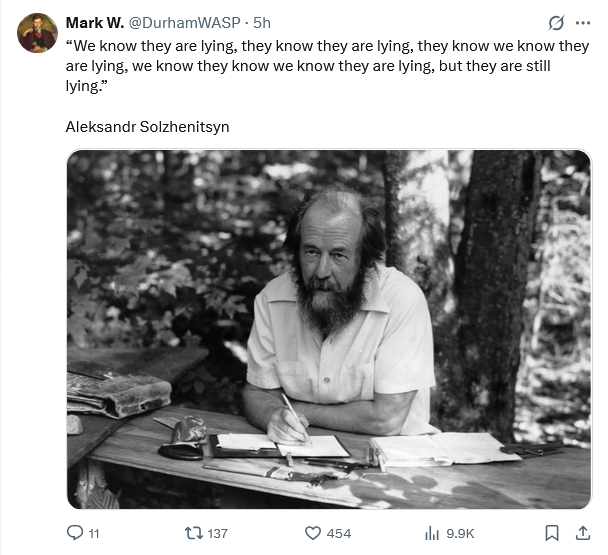Open the three-dot More options menu
608x555 pixels.
click(x=583, y=23)
